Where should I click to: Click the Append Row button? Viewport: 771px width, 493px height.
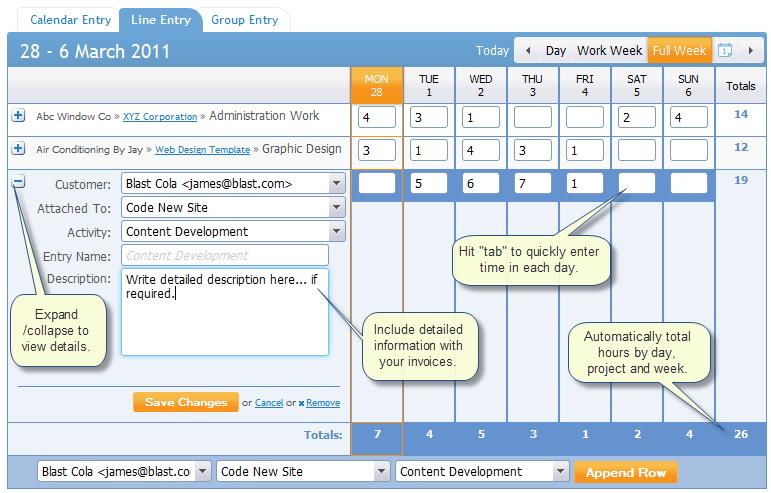point(625,472)
